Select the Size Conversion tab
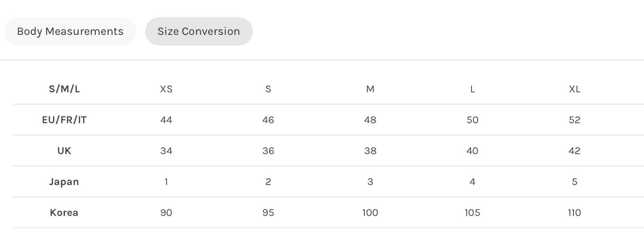Viewport: 644px width, 249px height. [x=199, y=31]
